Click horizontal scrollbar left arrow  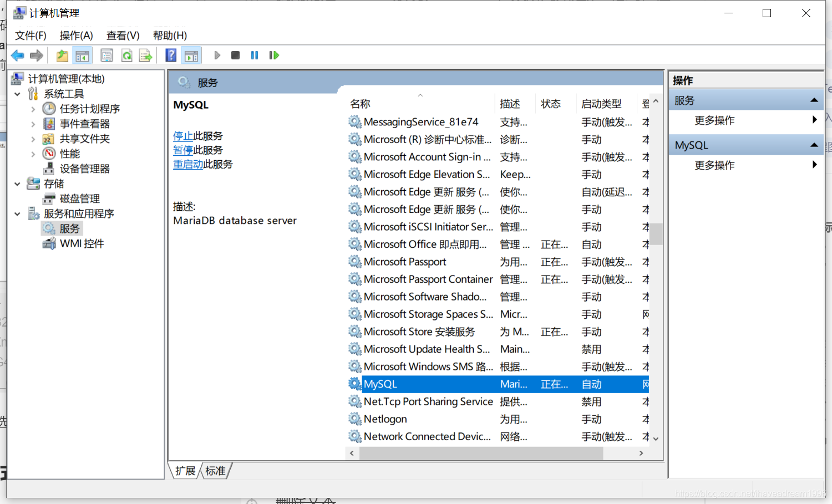pos(352,453)
